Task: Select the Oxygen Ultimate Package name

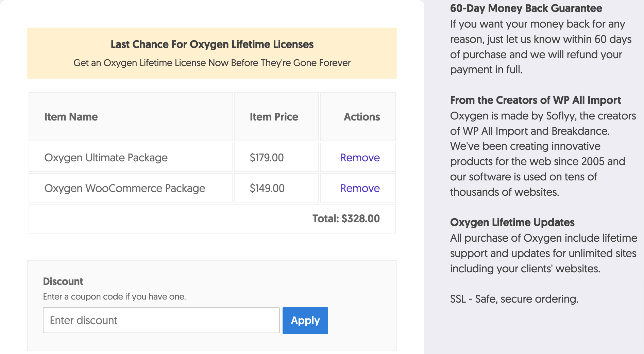Action: click(x=106, y=157)
